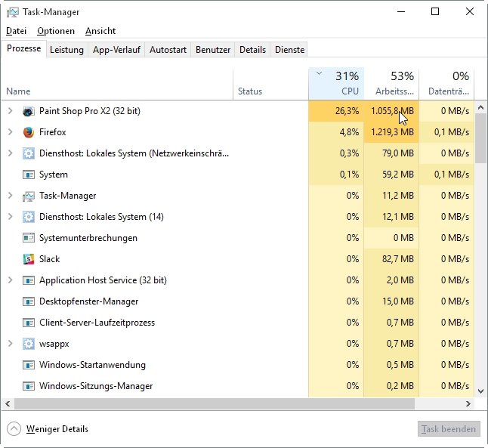Click the Systemunterbrechungen process icon
The height and width of the screenshot is (448, 488).
tap(28, 238)
